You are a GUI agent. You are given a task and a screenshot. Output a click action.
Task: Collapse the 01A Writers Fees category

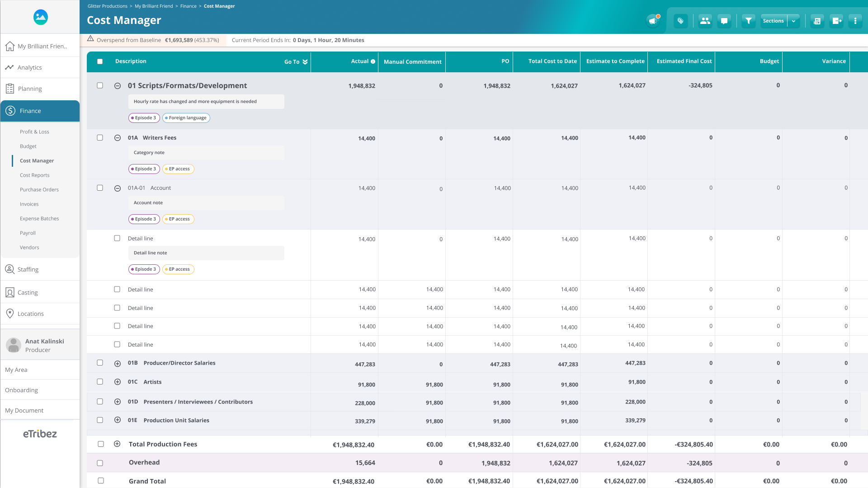[x=118, y=138]
